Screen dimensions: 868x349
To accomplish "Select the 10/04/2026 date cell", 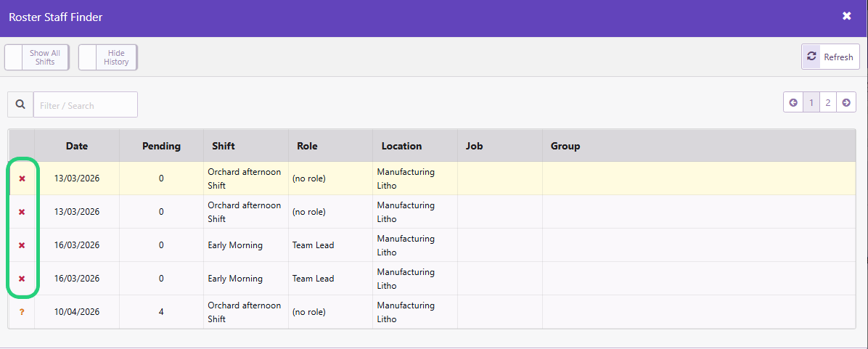I will tap(77, 312).
